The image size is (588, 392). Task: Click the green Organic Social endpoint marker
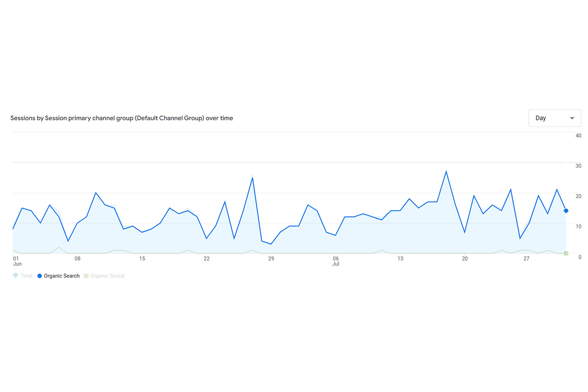coord(566,253)
